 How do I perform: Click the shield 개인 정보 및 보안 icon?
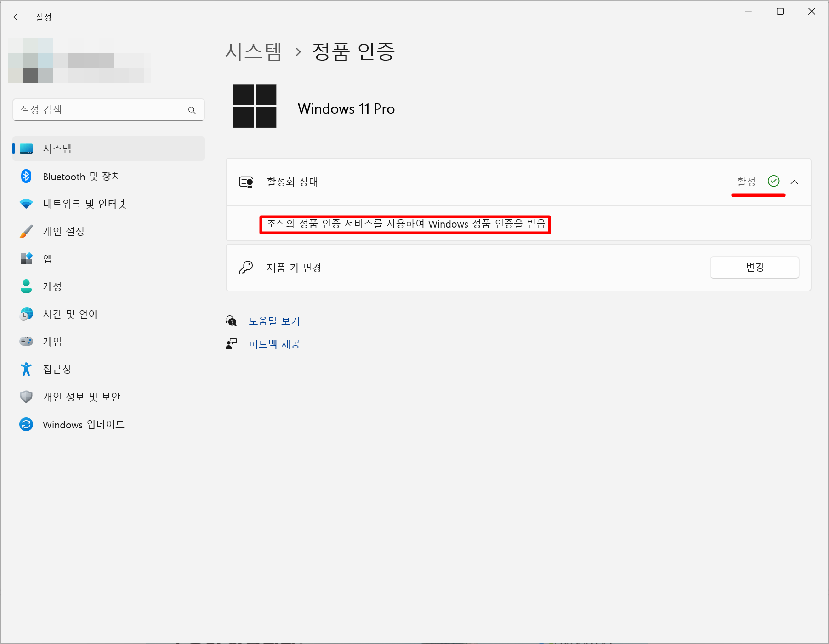tap(26, 397)
